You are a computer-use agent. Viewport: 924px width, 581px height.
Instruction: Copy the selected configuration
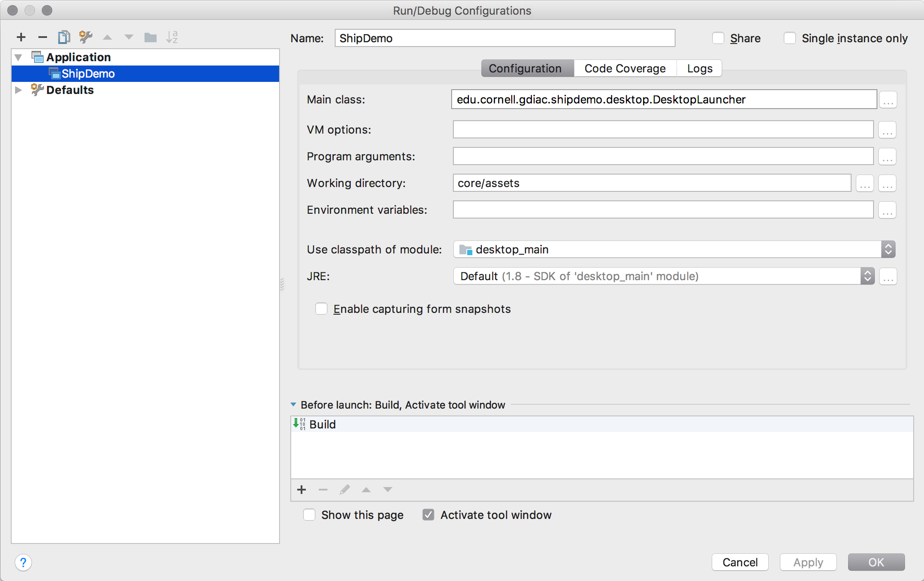coord(64,37)
